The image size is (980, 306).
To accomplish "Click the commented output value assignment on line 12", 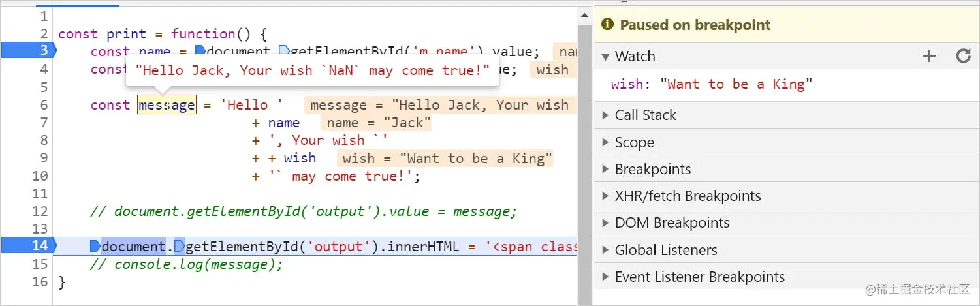I will tap(304, 211).
